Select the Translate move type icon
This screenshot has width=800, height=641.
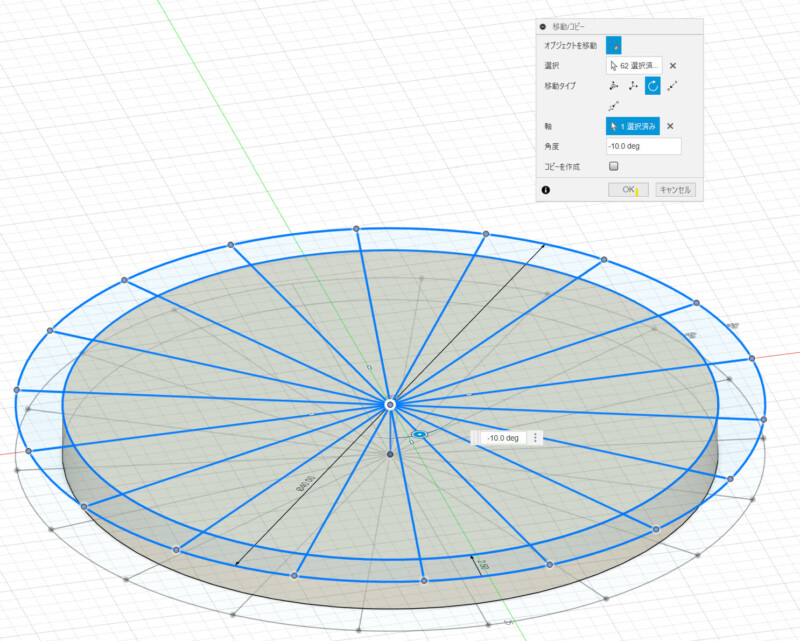click(633, 86)
